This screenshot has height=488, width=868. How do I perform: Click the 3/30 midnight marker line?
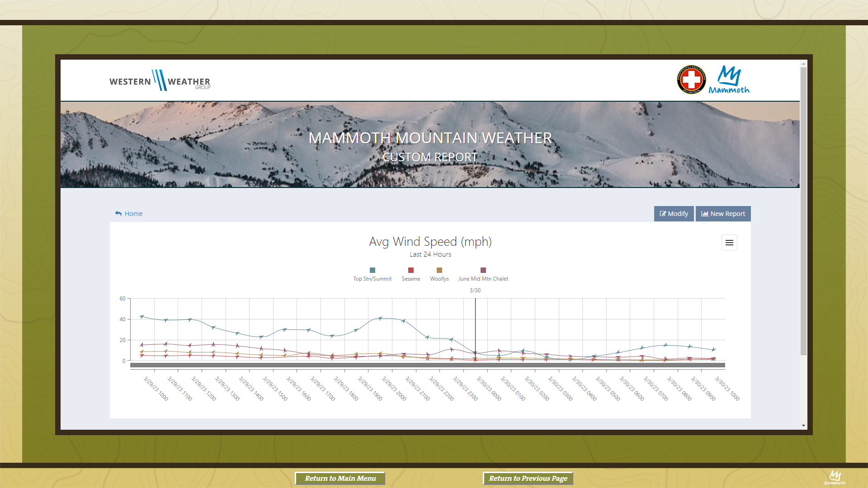tap(475, 325)
